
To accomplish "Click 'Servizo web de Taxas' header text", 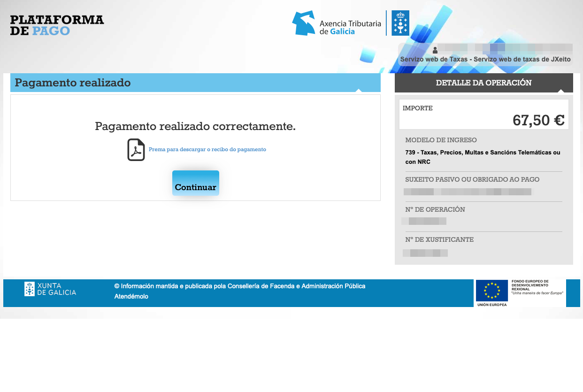I will [485, 60].
